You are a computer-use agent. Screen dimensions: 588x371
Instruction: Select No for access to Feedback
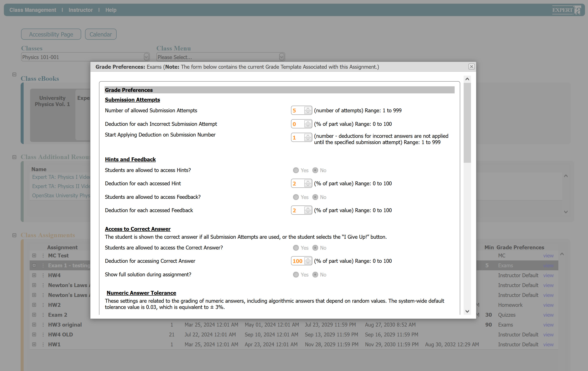pyautogui.click(x=315, y=197)
